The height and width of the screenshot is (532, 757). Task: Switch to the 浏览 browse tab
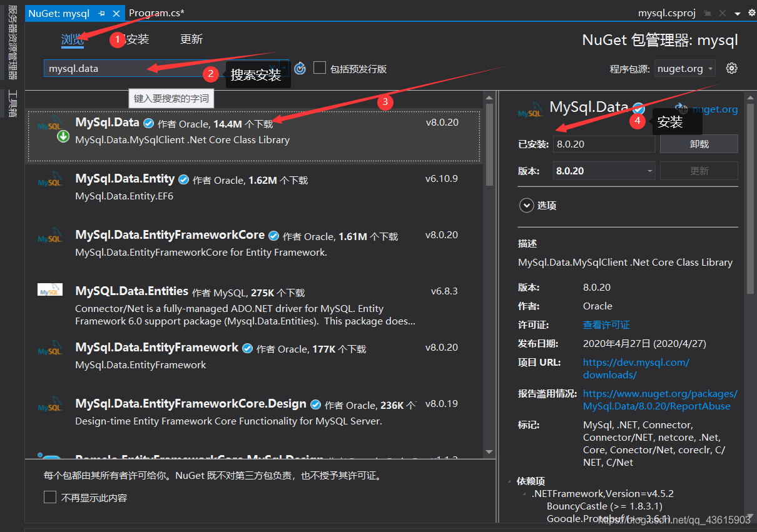(72, 39)
